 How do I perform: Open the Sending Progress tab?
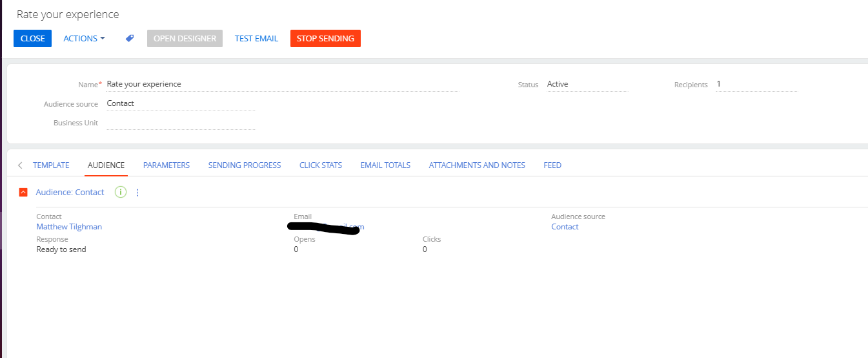(245, 165)
